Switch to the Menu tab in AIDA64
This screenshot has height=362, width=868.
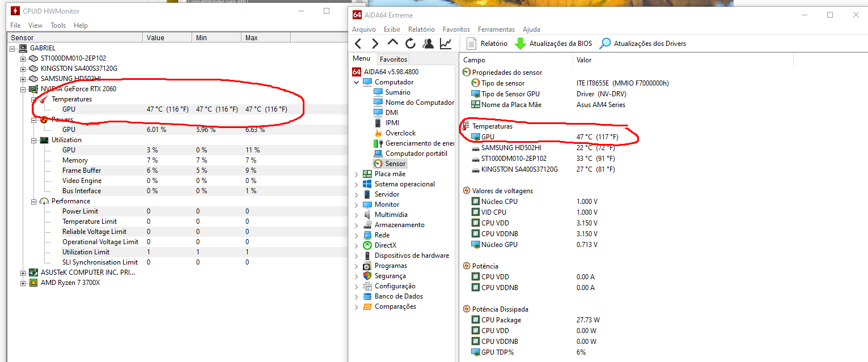tap(361, 58)
